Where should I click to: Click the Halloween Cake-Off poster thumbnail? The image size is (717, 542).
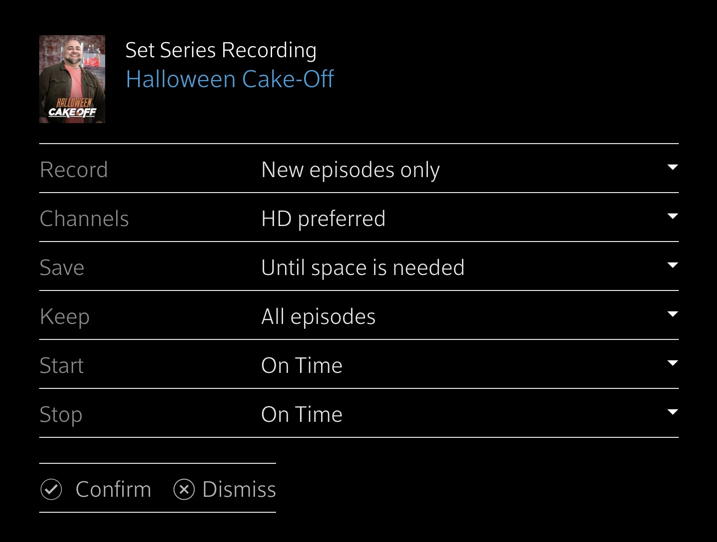click(x=72, y=79)
